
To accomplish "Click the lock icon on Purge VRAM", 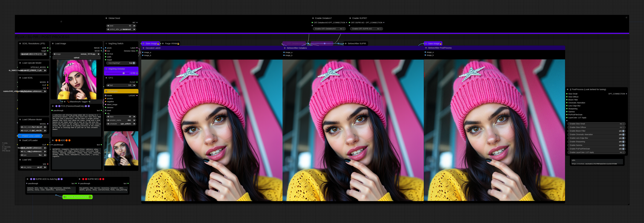I will 178,44.
